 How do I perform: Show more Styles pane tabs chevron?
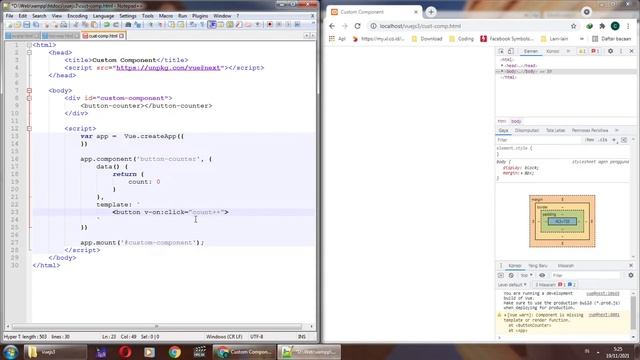617,130
